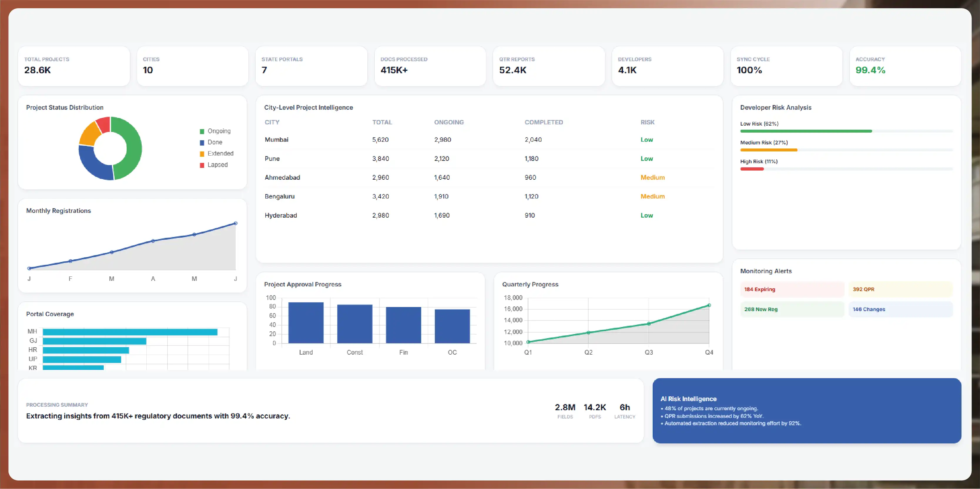Open the 184 Expiring alert
Image resolution: width=980 pixels, height=489 pixels.
(x=792, y=289)
